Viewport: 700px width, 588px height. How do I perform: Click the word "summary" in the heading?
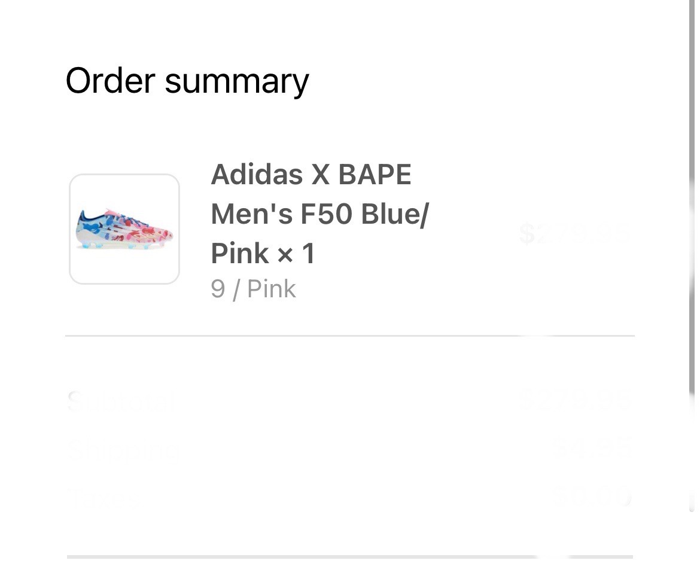coord(237,82)
